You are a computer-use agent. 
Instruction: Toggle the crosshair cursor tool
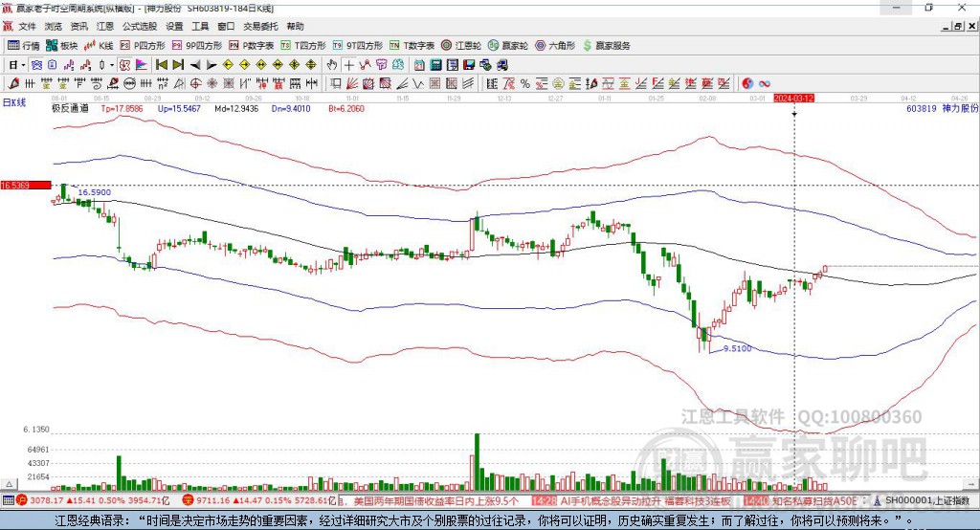point(348,65)
